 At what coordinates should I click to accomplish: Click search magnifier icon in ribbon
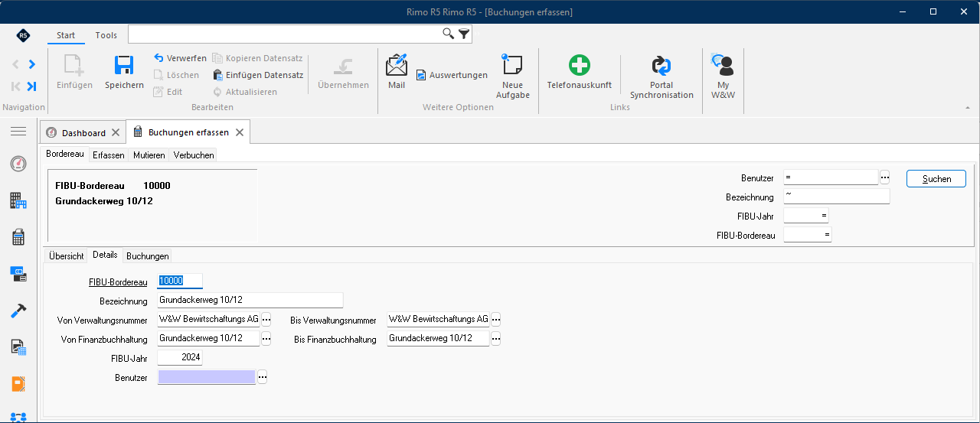(449, 34)
